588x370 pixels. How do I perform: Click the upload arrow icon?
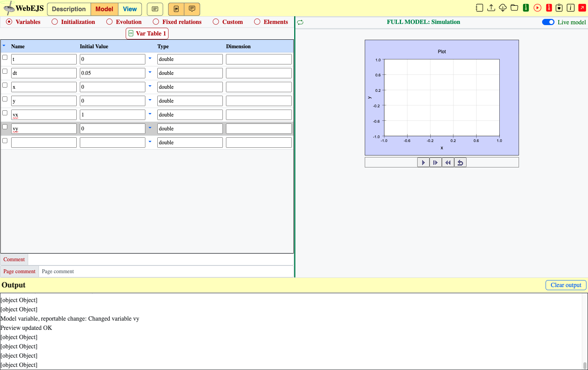tap(491, 8)
